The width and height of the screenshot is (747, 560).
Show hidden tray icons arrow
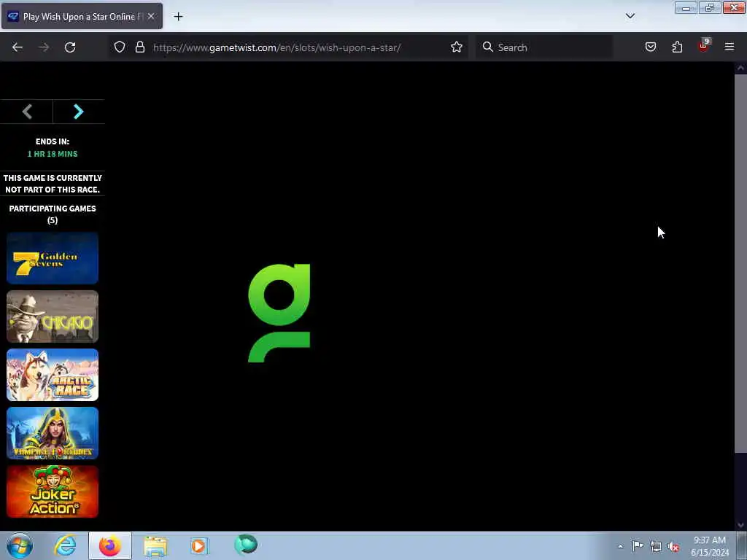pyautogui.click(x=620, y=546)
